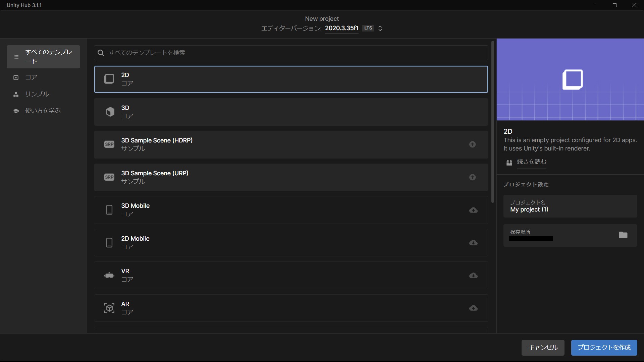This screenshot has width=644, height=362.
Task: Click download cloud icon for 2D Mobile
Action: tap(473, 243)
